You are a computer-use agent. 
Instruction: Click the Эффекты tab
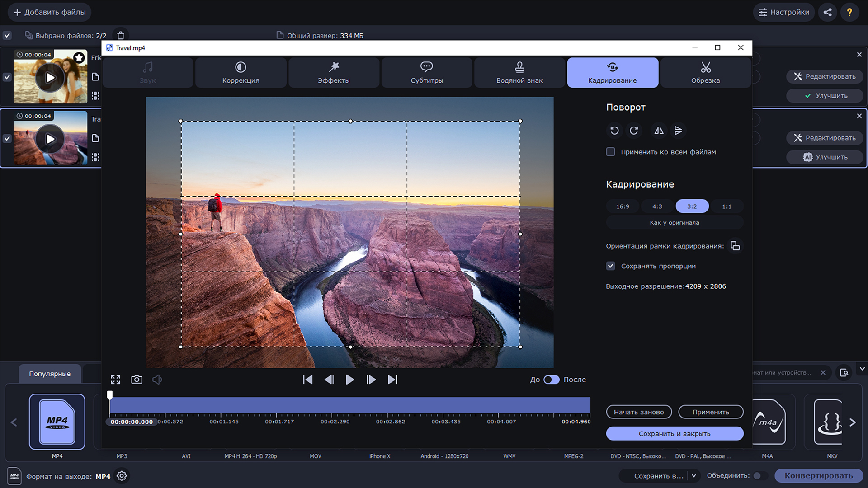333,72
